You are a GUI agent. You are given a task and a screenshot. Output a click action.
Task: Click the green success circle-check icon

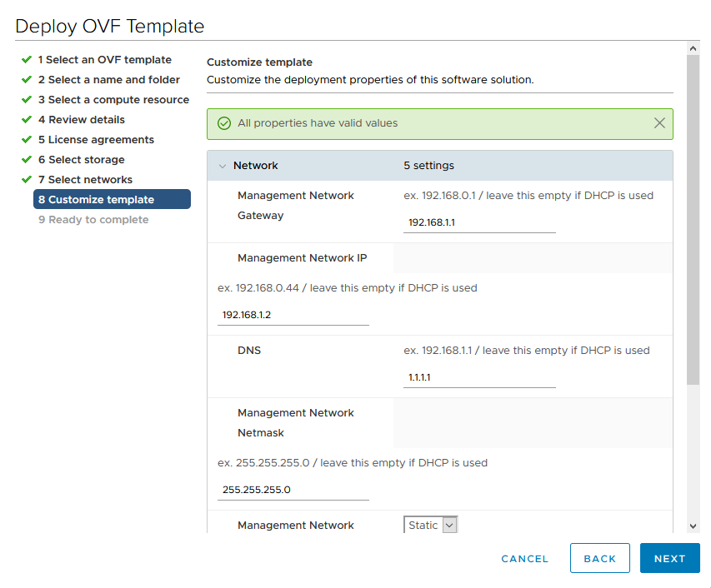(223, 123)
